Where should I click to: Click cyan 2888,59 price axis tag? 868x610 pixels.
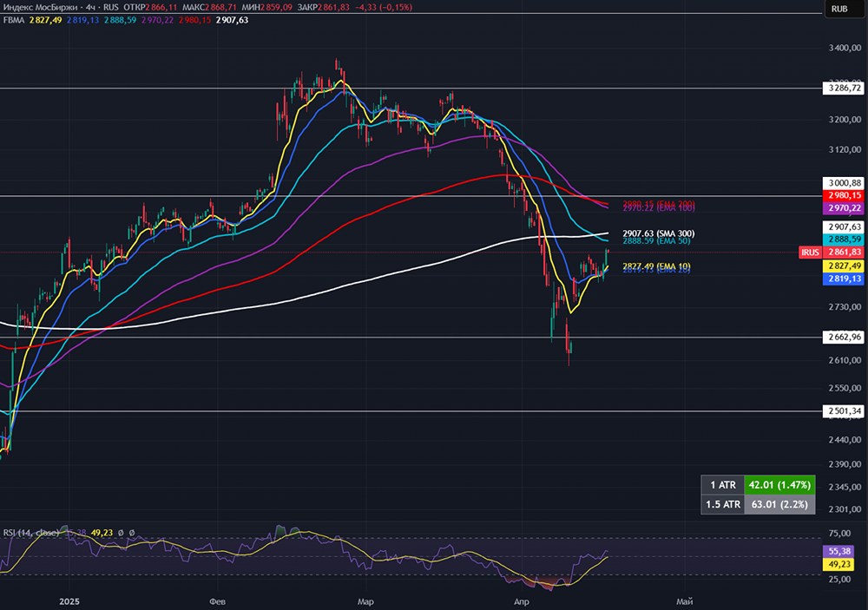pos(844,239)
